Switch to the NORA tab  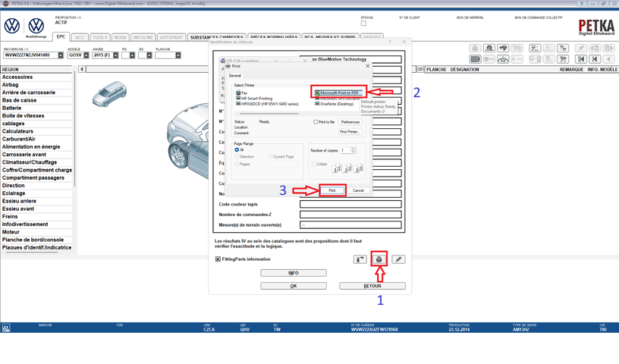121,37
